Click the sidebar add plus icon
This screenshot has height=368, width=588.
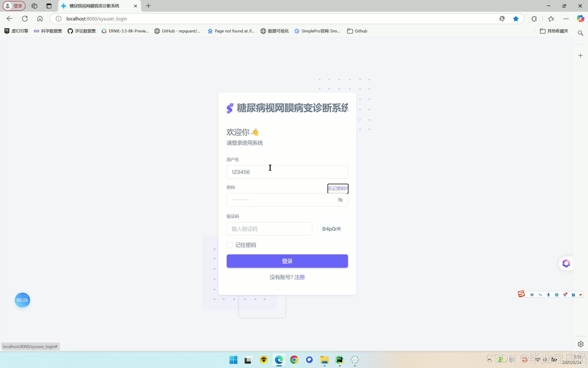pyautogui.click(x=580, y=56)
